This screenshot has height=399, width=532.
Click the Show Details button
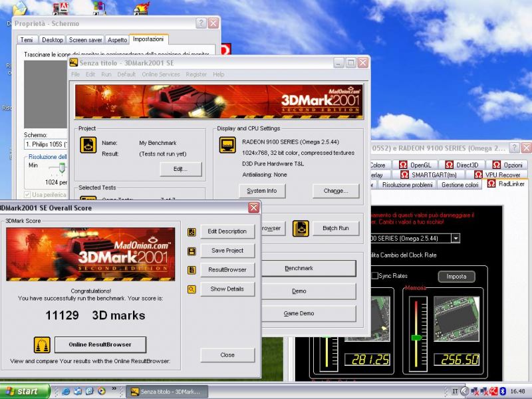(227, 289)
